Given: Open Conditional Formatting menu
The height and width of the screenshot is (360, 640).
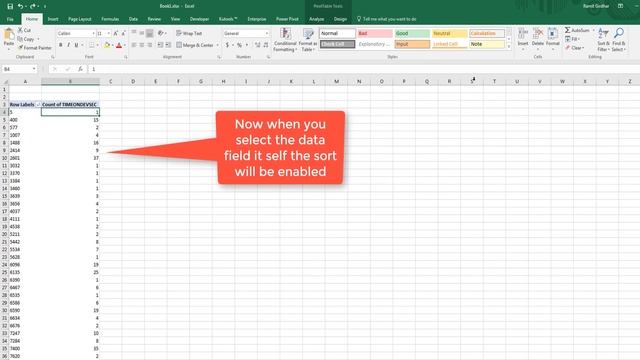Looking at the screenshot, I should [285, 40].
